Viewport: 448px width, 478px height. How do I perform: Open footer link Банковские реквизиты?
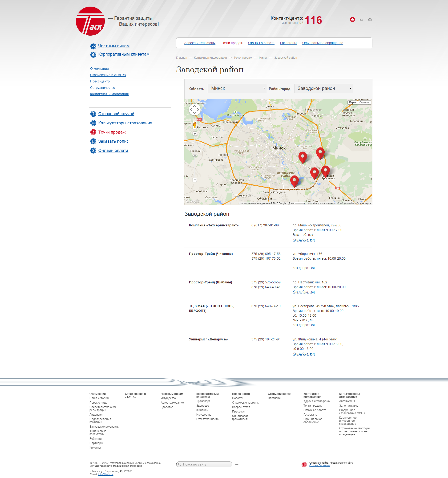point(104,427)
